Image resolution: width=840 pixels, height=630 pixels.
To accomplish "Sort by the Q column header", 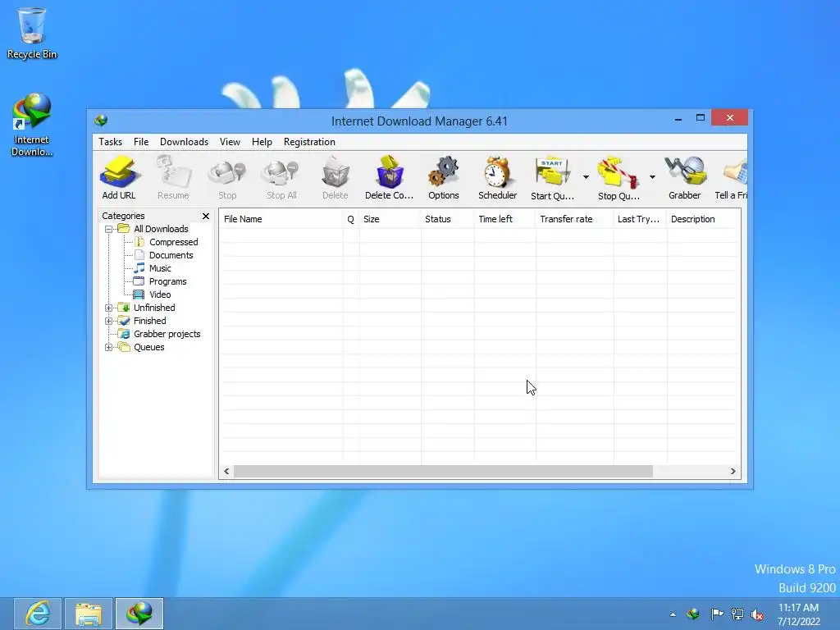I will [351, 219].
